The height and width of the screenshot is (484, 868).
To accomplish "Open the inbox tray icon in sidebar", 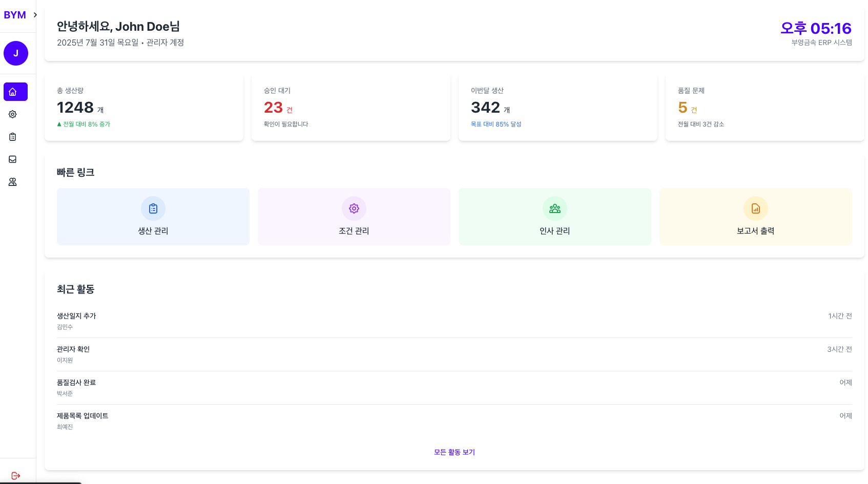I will coord(13,159).
